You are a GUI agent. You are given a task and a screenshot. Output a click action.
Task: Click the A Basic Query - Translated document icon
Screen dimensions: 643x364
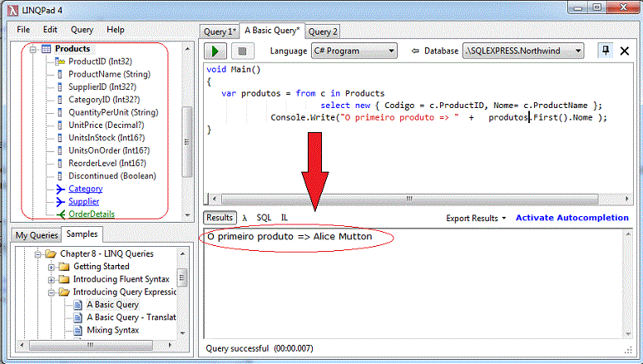point(78,317)
